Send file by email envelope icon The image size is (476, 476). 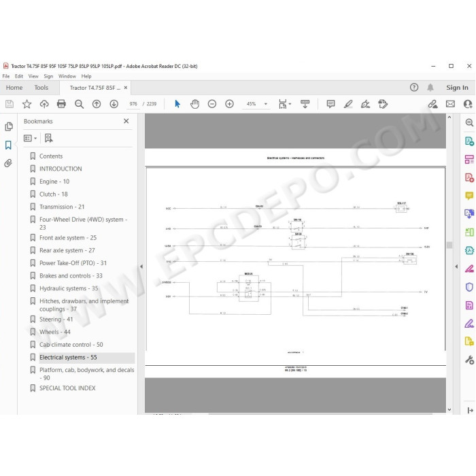pos(450,104)
